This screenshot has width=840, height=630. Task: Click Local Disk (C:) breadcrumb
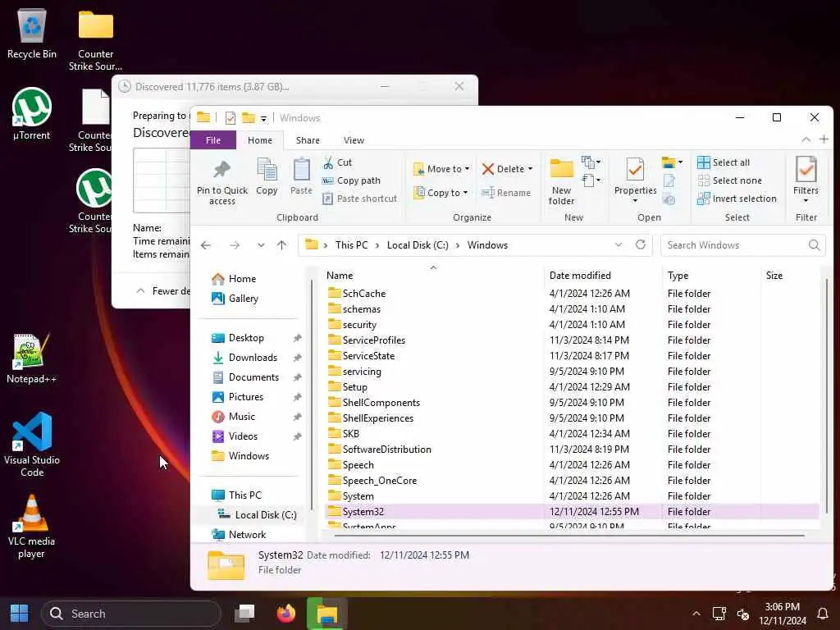[x=418, y=244]
